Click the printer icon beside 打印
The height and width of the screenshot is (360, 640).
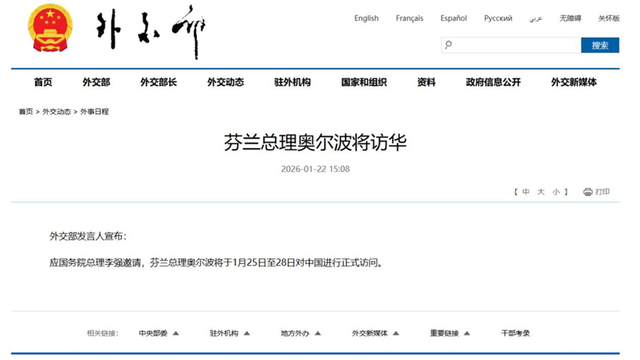[x=588, y=192]
